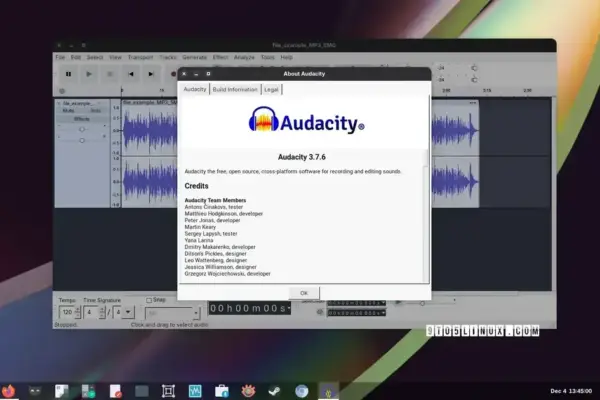The width and height of the screenshot is (600, 400).
Task: Adjust the playback level meter slider
Action: [474, 80]
